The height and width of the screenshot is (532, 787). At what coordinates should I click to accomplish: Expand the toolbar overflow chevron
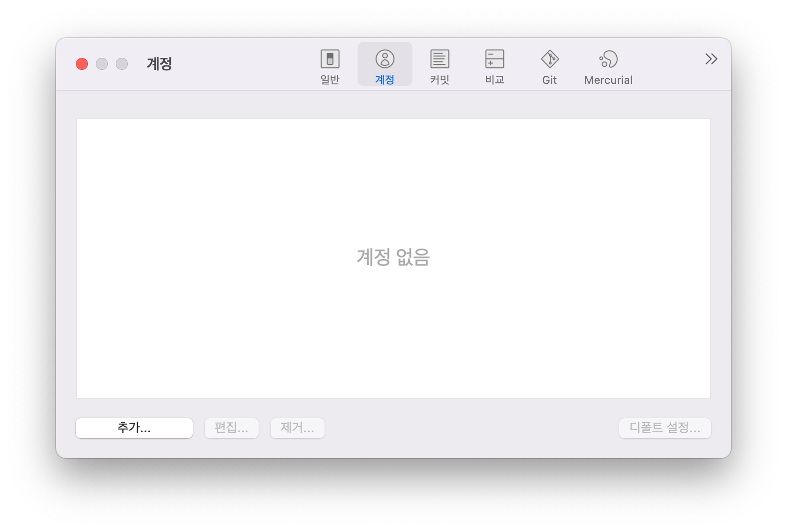(711, 59)
